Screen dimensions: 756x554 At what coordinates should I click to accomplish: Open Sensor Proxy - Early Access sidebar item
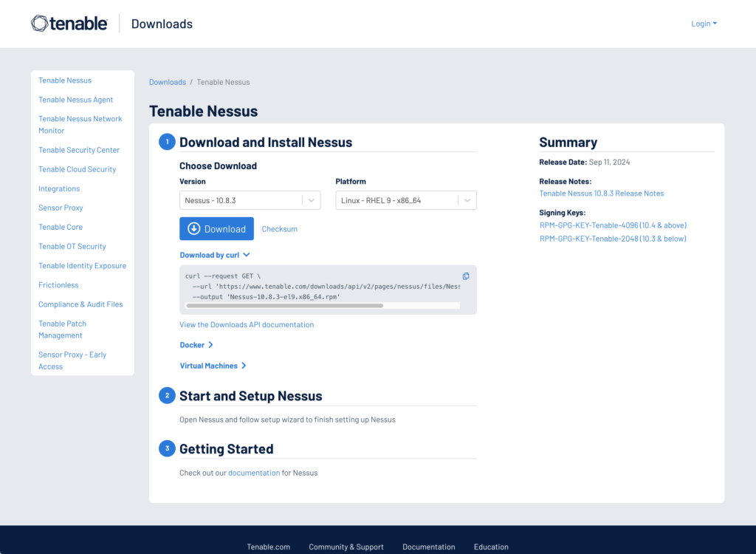pos(72,360)
